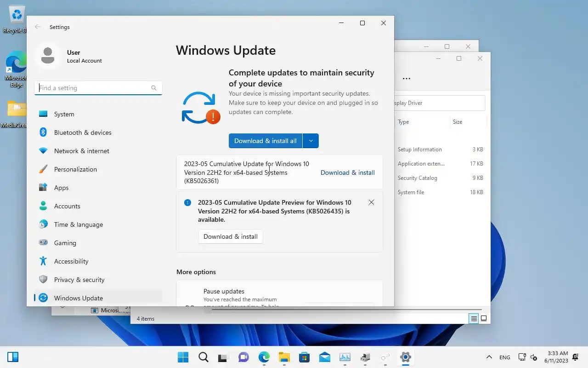Open the Start menu
Viewport: 588px width, 368px height.
183,357
